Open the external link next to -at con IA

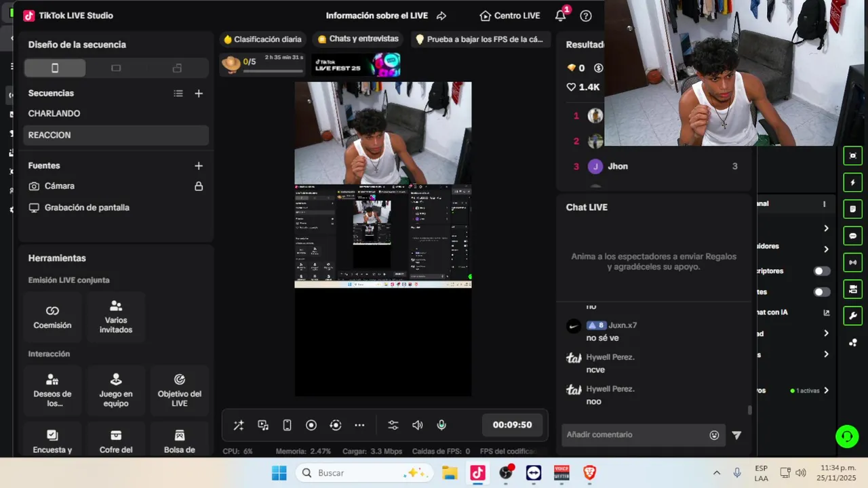click(x=826, y=312)
